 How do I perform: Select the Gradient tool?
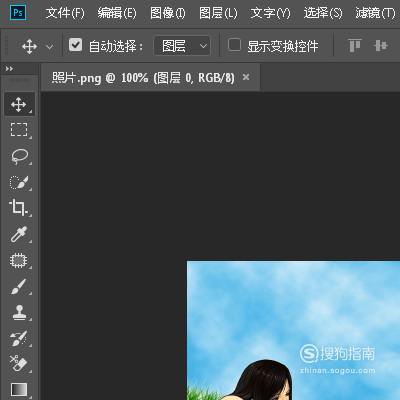19,389
